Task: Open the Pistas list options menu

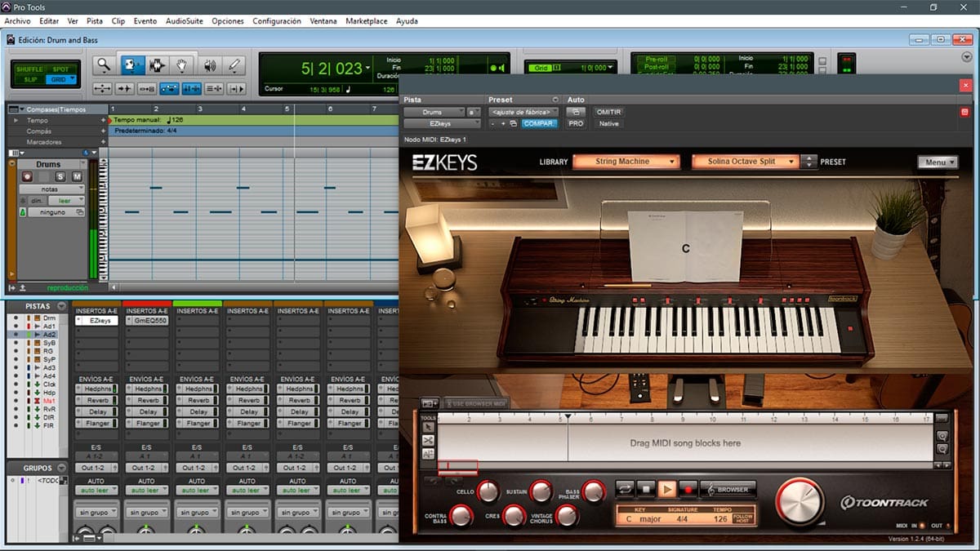Action: [x=60, y=306]
